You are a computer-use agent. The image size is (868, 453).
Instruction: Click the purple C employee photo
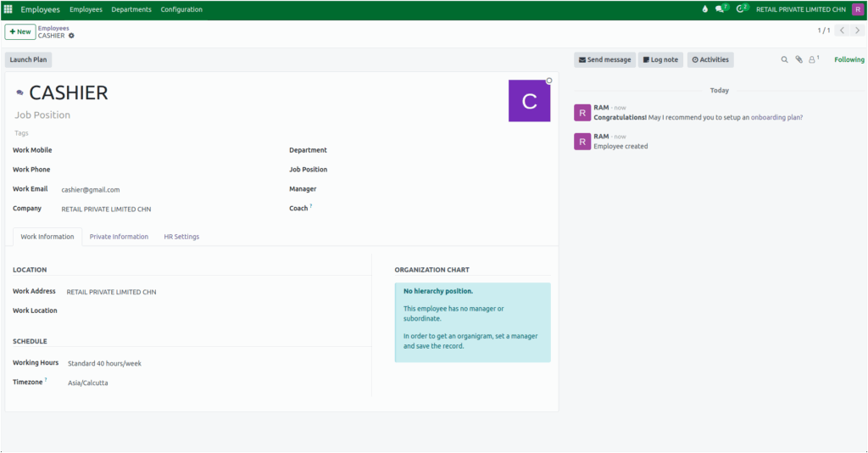tap(529, 101)
